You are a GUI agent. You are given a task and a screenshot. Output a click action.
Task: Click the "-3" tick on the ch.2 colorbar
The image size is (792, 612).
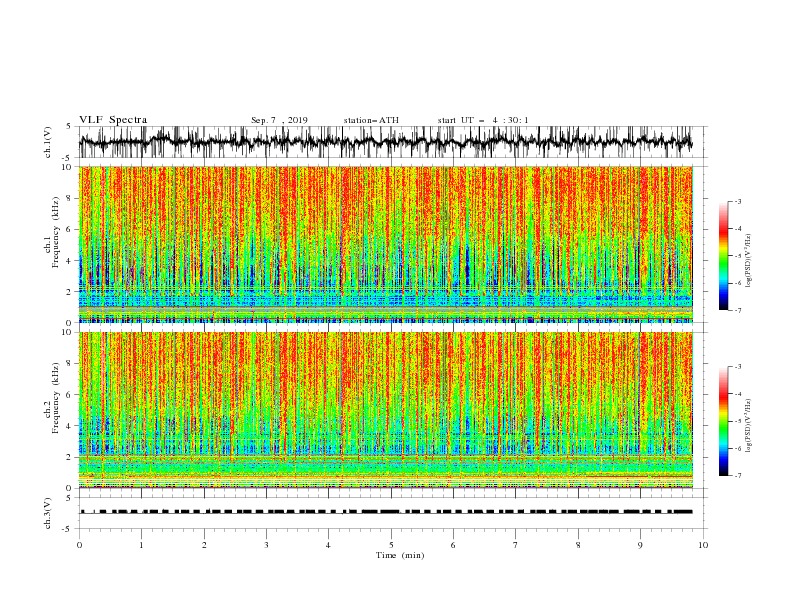[x=738, y=367]
